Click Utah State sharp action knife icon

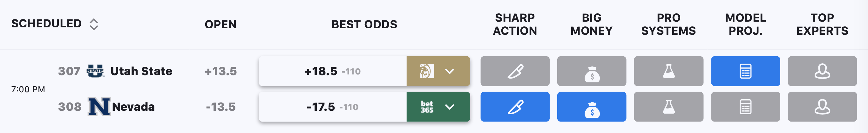pyautogui.click(x=515, y=71)
